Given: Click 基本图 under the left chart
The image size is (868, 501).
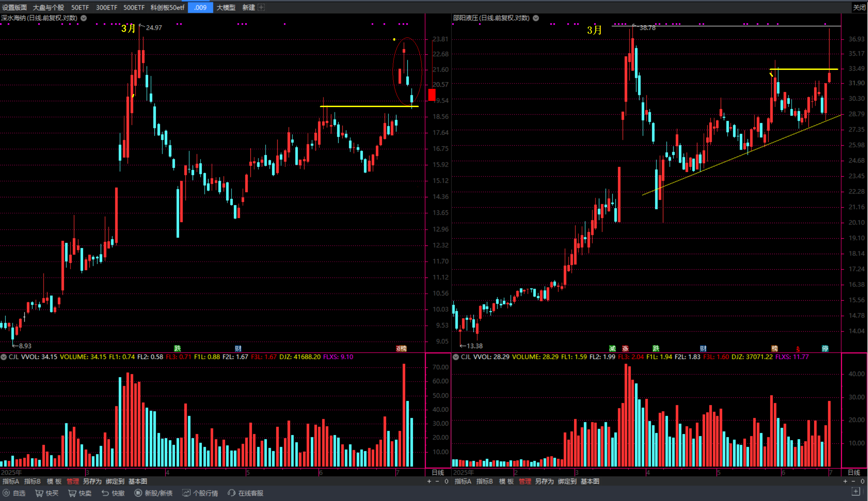Looking at the screenshot, I should [138, 481].
